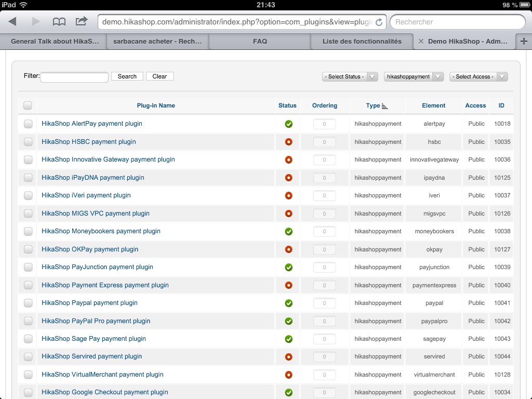Toggle the status icon of the Moneybookers plugin
This screenshot has width=532, height=399.
coord(288,231)
